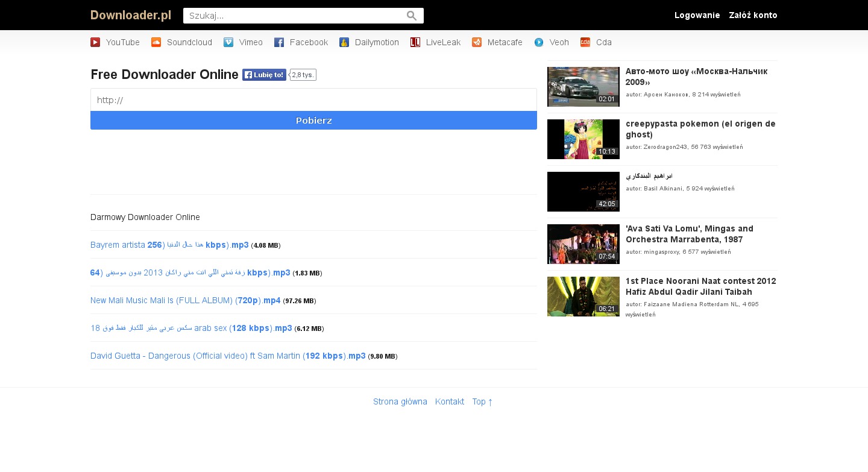Select the Vimeo icon
Screen dimensions: 868x472
point(228,42)
